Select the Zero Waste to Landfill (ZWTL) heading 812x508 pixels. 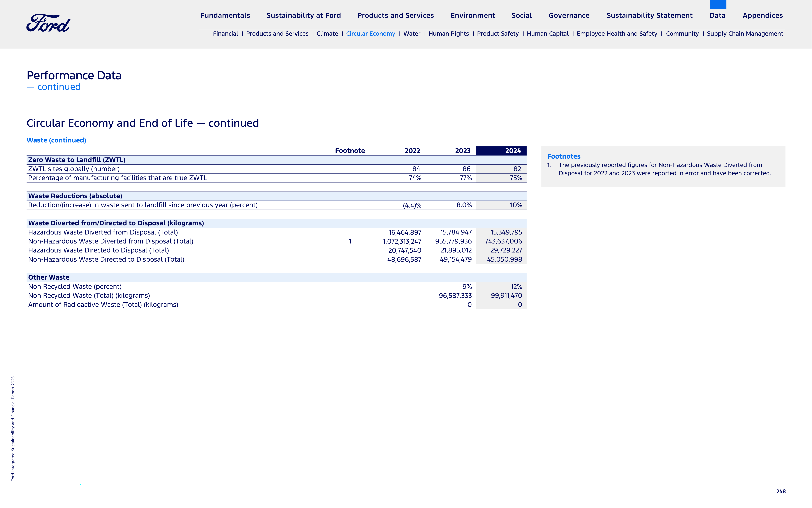pyautogui.click(x=77, y=160)
